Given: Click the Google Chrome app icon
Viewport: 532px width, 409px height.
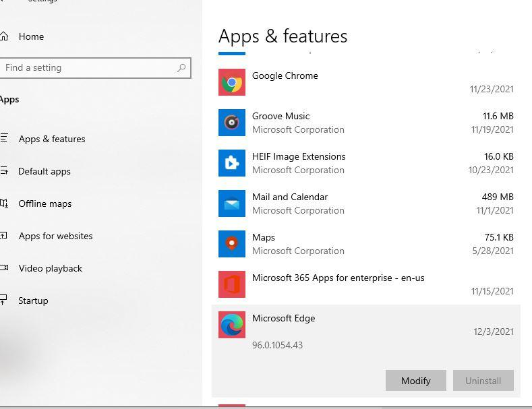Looking at the screenshot, I should (232, 82).
